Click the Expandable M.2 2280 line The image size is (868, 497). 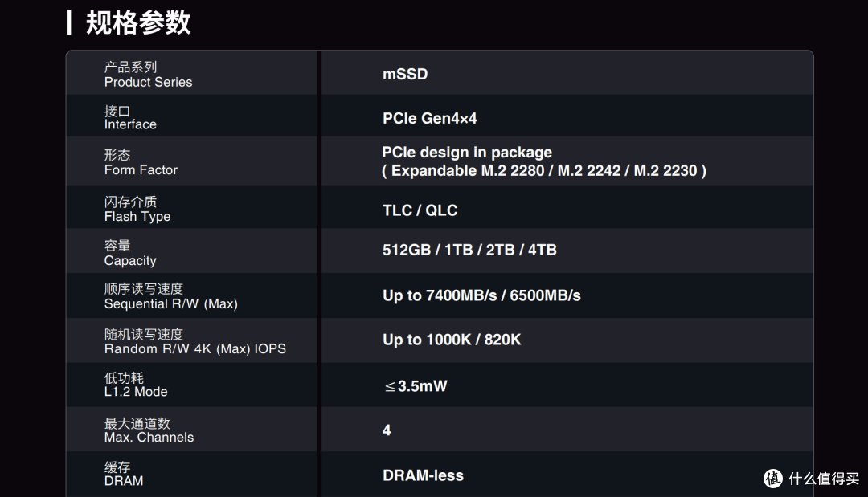point(543,171)
